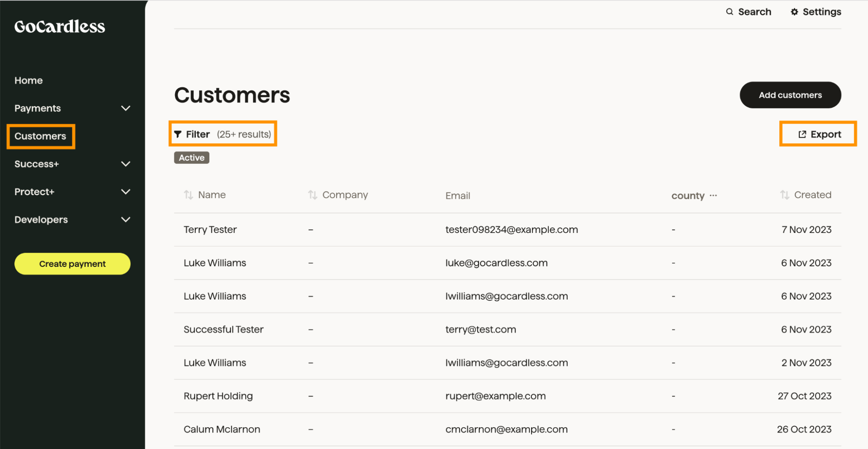Navigate to Home

tap(28, 80)
